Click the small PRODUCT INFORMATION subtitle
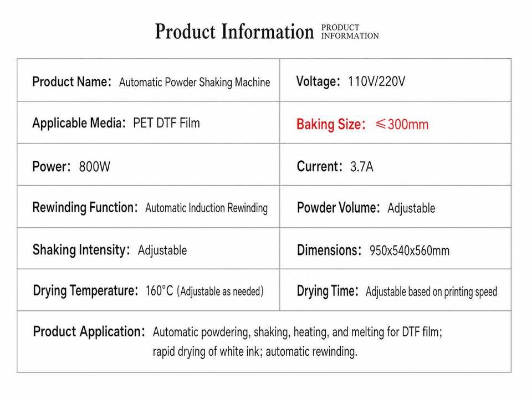The image size is (532, 399). 350,32
